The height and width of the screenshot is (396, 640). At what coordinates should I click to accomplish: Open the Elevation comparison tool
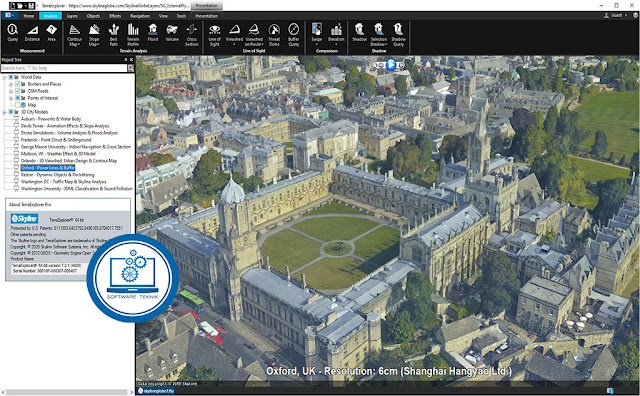[336, 33]
